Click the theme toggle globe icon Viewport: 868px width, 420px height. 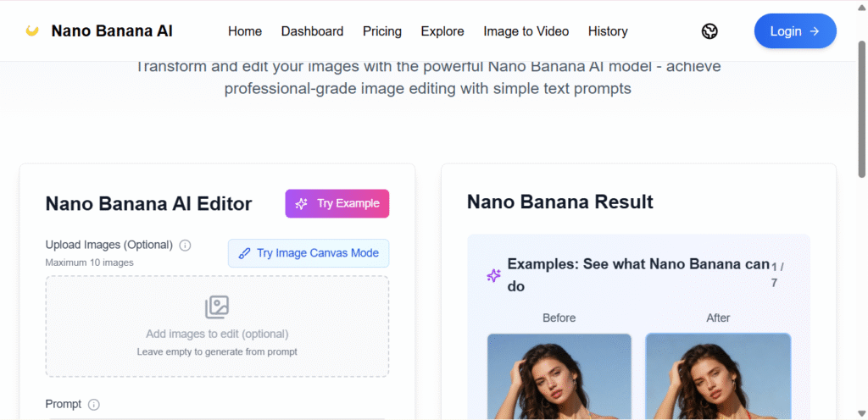pos(710,31)
